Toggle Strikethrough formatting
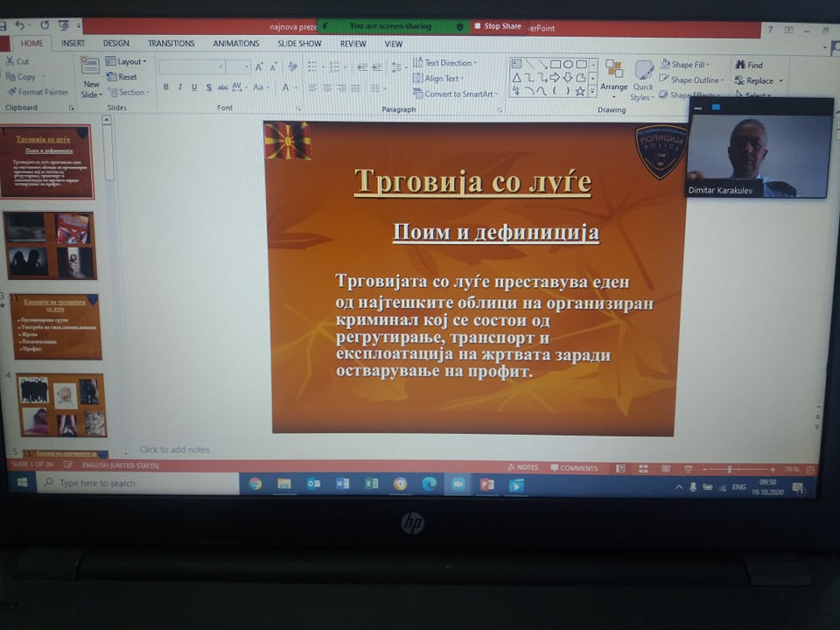The width and height of the screenshot is (840, 630). (222, 87)
